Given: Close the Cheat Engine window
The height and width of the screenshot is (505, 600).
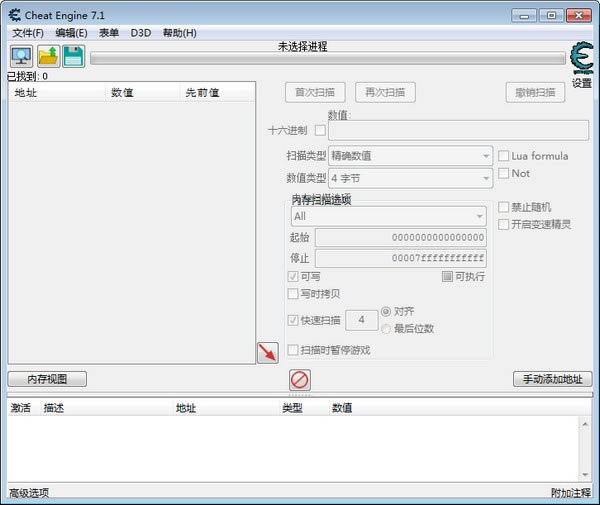Looking at the screenshot, I should point(579,16).
